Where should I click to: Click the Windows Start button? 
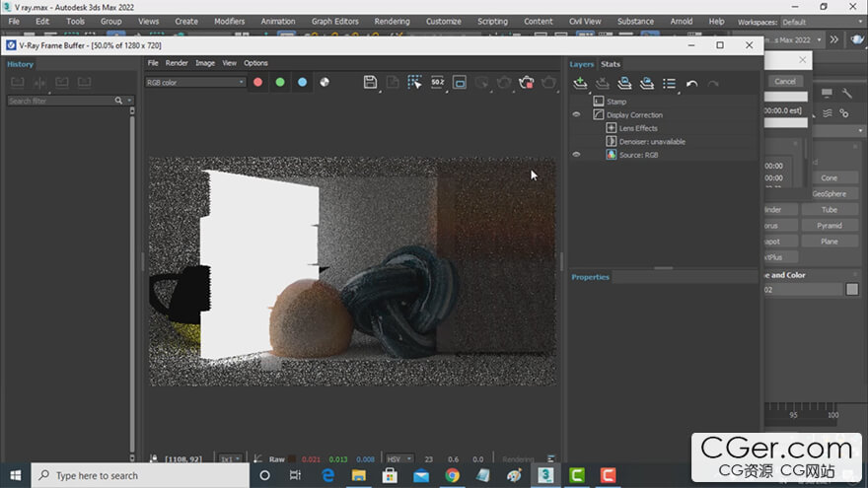(16, 475)
